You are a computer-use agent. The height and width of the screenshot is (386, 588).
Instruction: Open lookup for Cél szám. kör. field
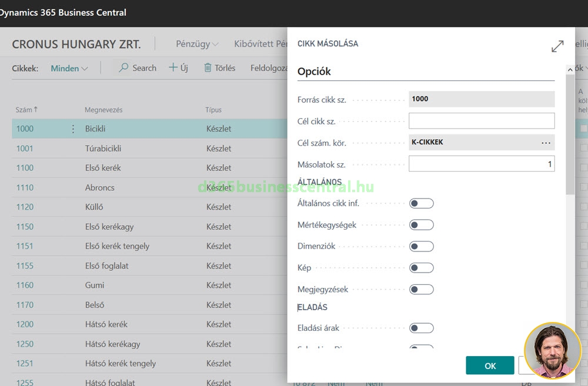click(546, 143)
